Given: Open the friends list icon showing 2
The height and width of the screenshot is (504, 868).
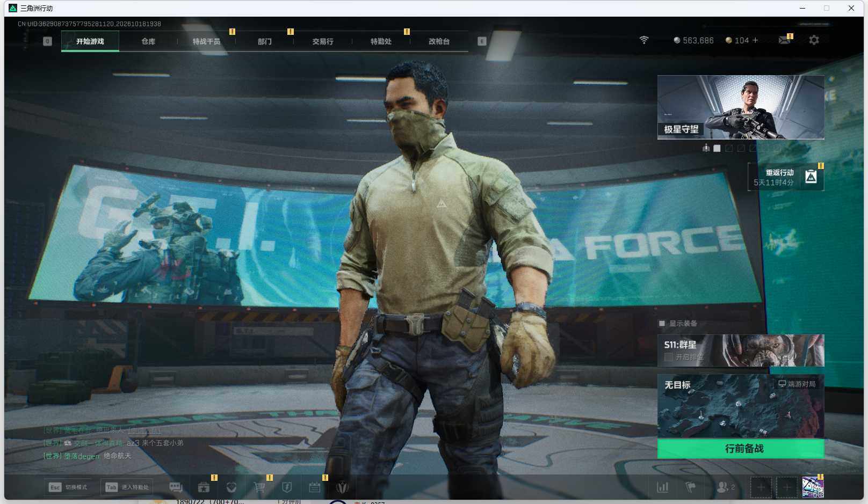Looking at the screenshot, I should (x=725, y=487).
